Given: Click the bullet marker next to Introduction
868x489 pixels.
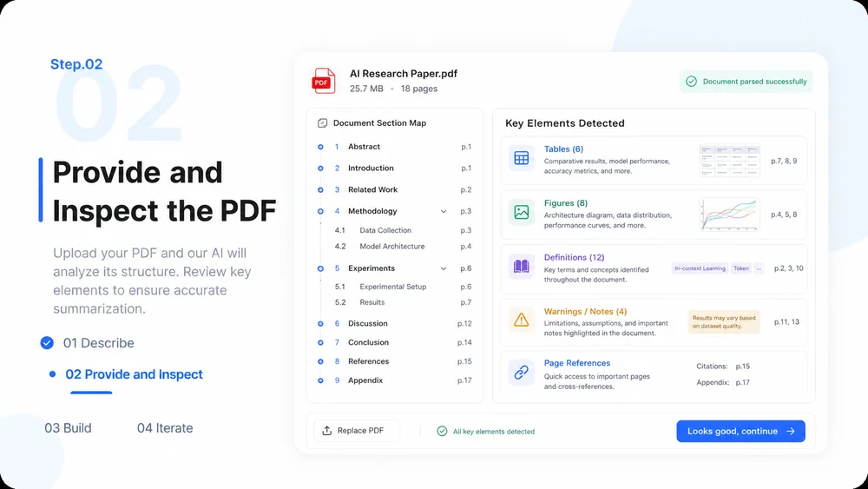Looking at the screenshot, I should pyautogui.click(x=320, y=169).
